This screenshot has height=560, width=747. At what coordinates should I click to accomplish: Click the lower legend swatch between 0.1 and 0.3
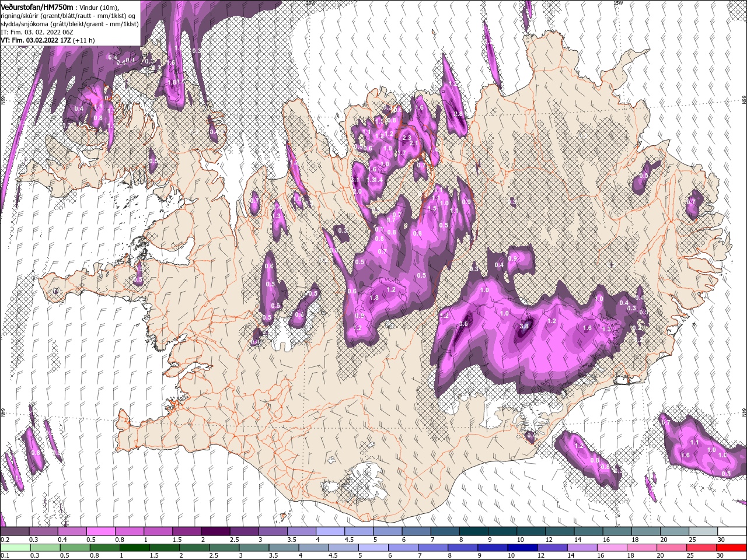(x=16, y=547)
